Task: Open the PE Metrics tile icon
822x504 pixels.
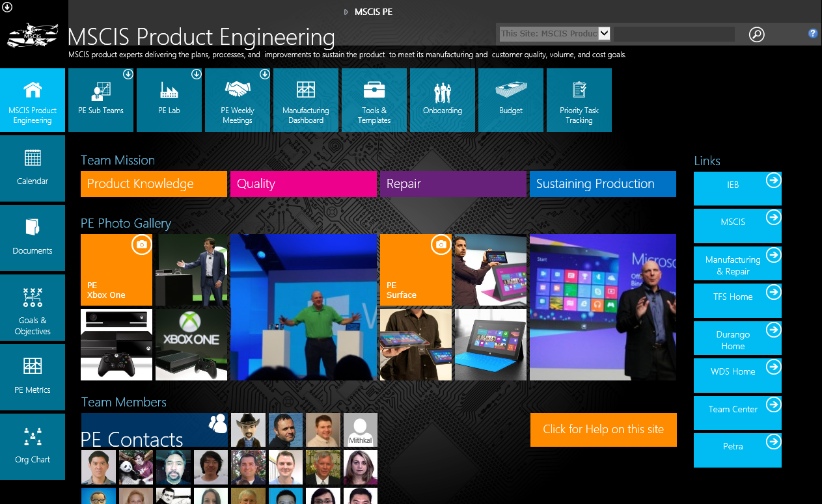Action: click(x=33, y=366)
